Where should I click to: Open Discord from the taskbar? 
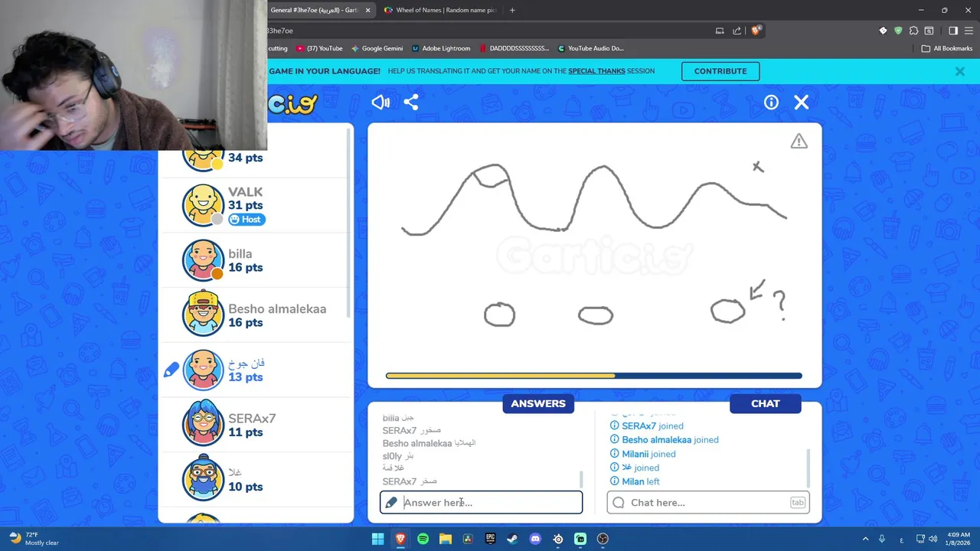pyautogui.click(x=535, y=539)
